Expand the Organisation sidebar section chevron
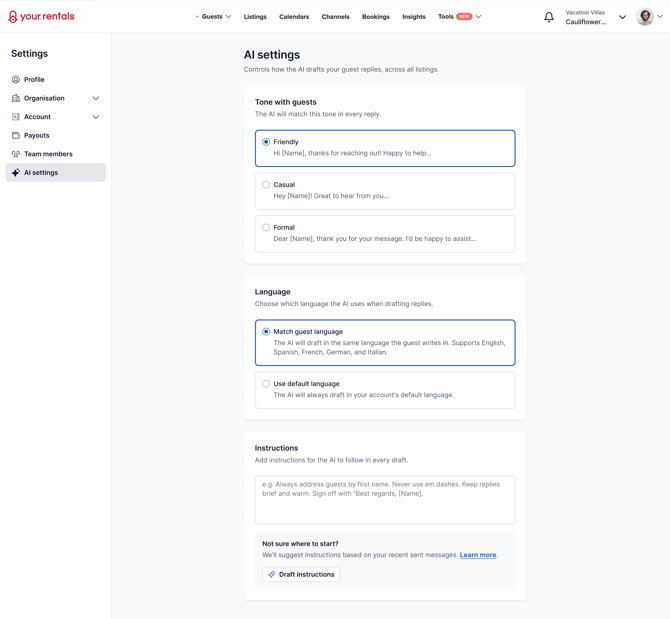 tap(96, 98)
